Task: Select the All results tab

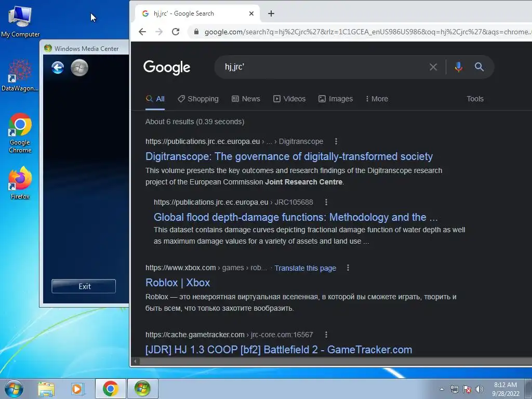Action: point(155,99)
